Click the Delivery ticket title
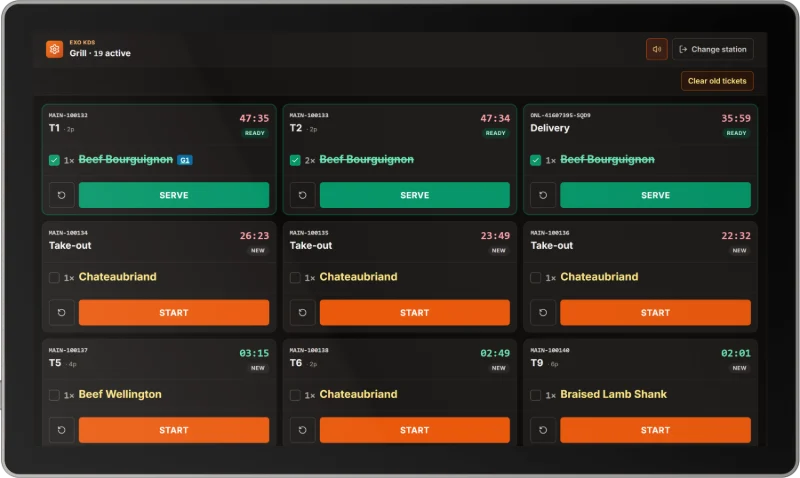Image resolution: width=800 pixels, height=478 pixels. (x=549, y=128)
